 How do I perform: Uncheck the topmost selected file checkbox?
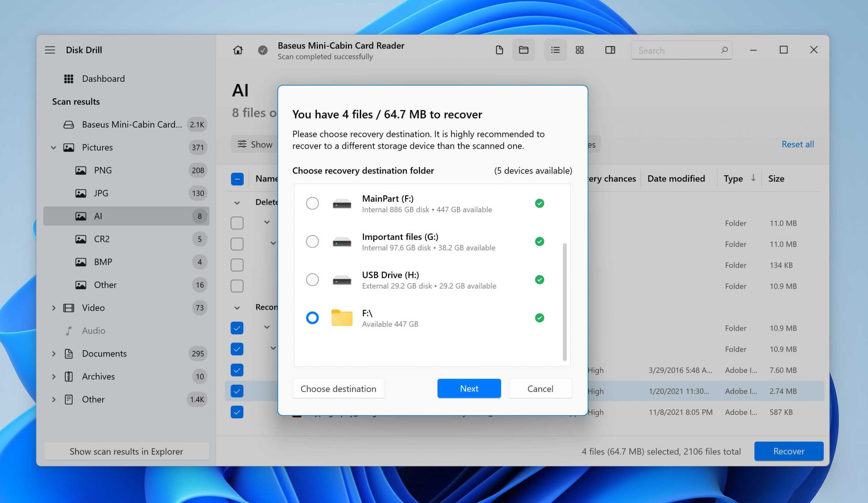point(237,328)
